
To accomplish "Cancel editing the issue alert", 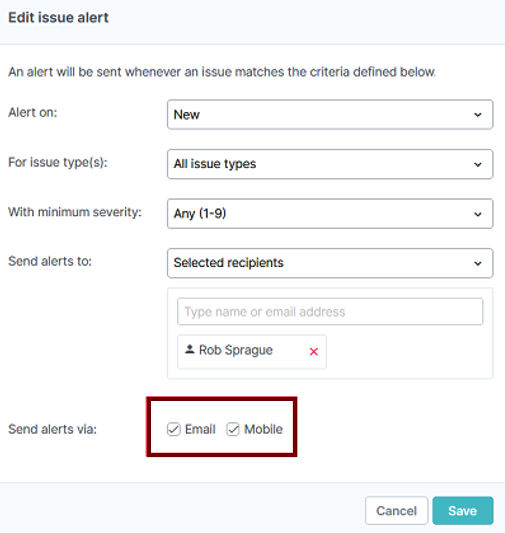I will (396, 511).
